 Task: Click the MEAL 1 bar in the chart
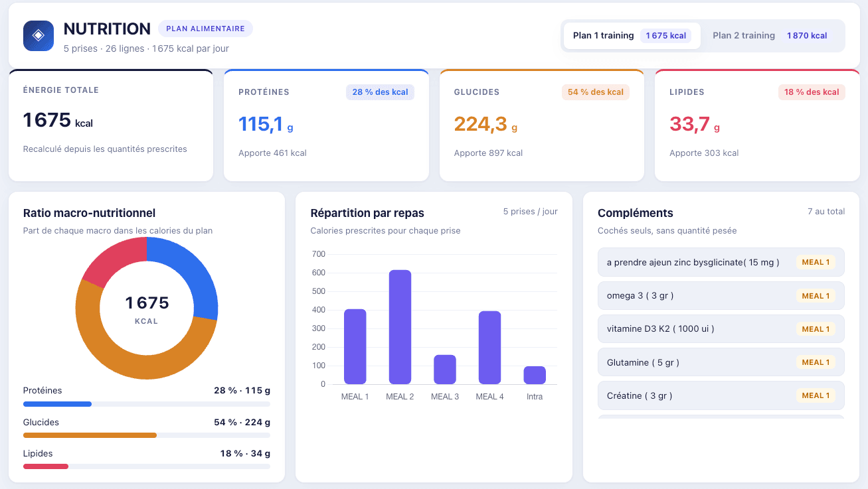point(355,346)
